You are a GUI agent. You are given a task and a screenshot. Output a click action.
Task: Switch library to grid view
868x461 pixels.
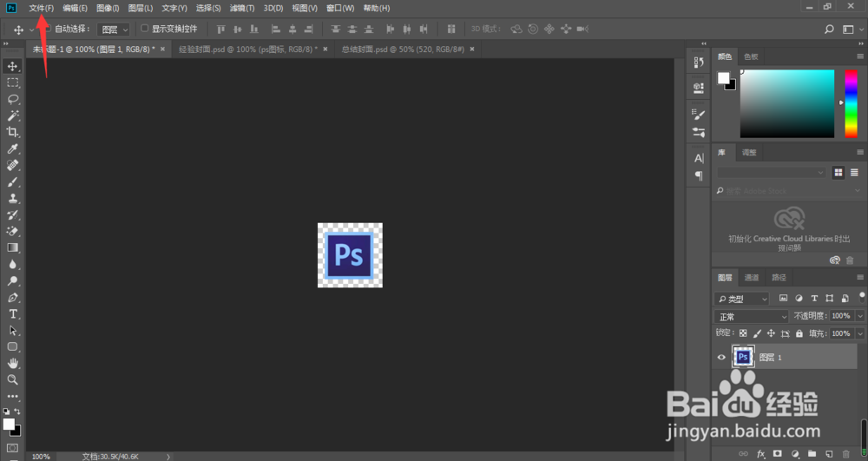pyautogui.click(x=838, y=173)
